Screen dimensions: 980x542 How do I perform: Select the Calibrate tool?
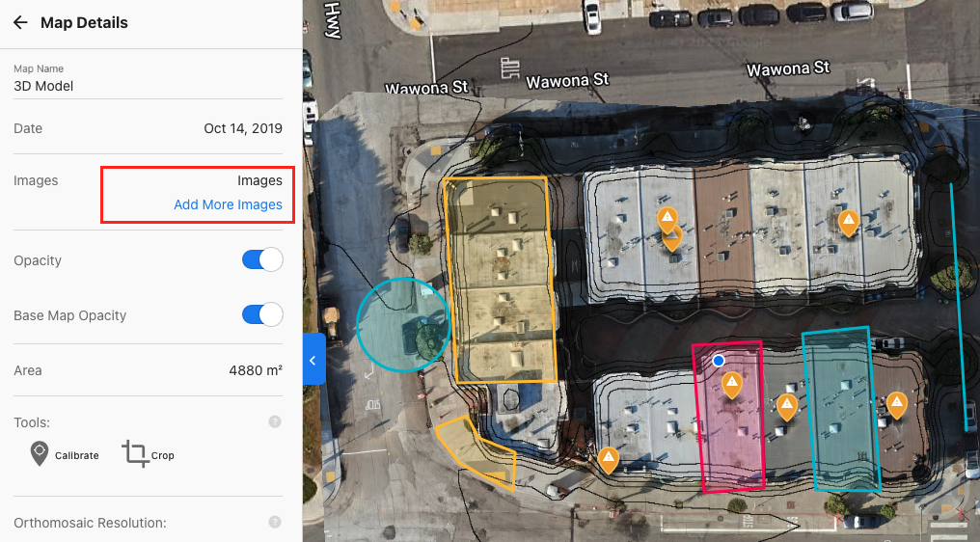(65, 454)
